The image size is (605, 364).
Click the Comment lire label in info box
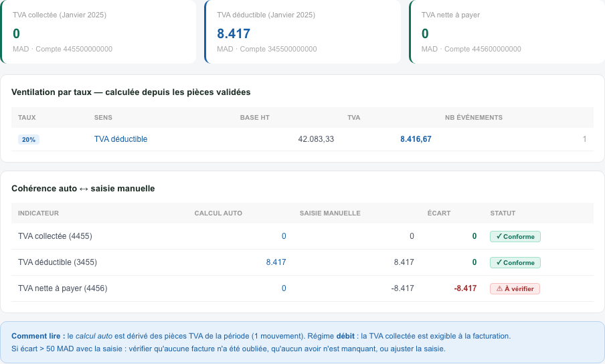point(37,336)
